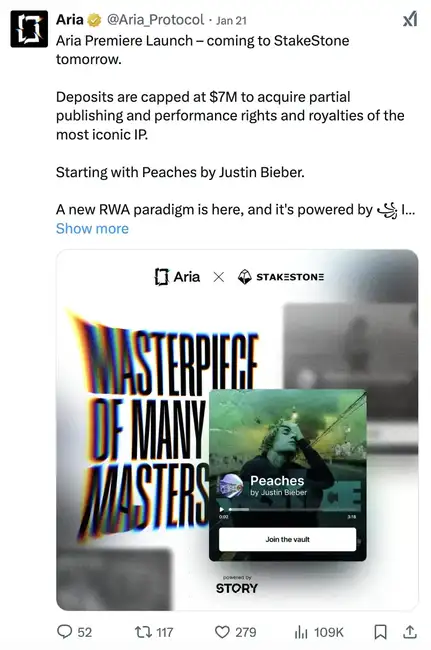Click the Aria profile avatar
Viewport: 431px width, 650px height.
(29, 29)
